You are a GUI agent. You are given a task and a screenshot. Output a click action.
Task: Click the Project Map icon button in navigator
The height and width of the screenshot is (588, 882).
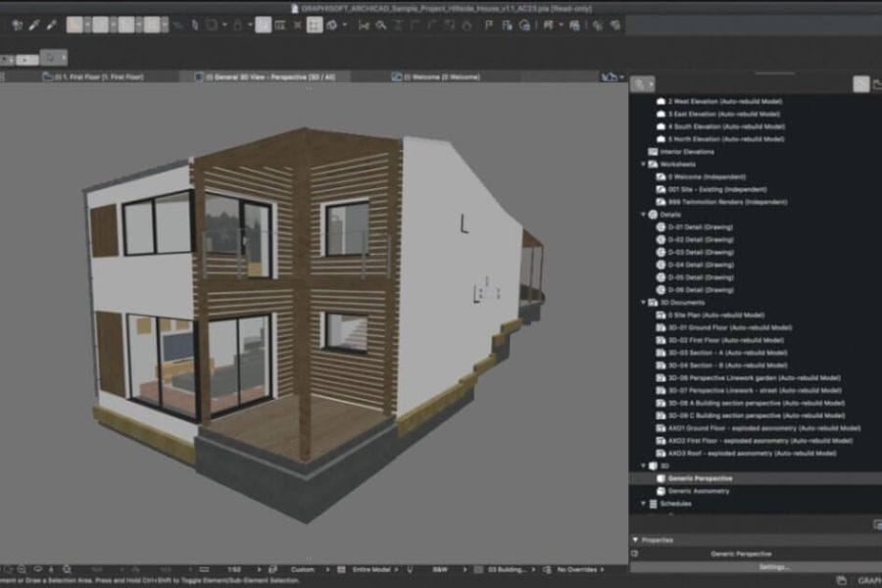coord(640,84)
